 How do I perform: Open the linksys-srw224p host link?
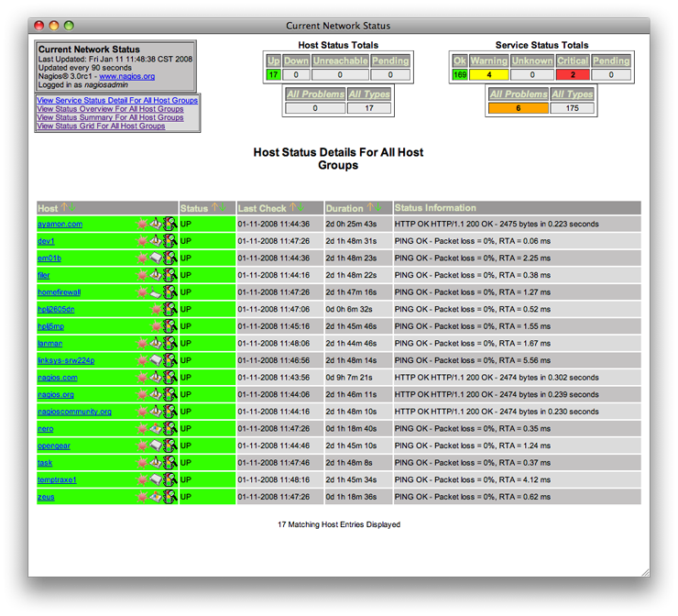coord(65,360)
